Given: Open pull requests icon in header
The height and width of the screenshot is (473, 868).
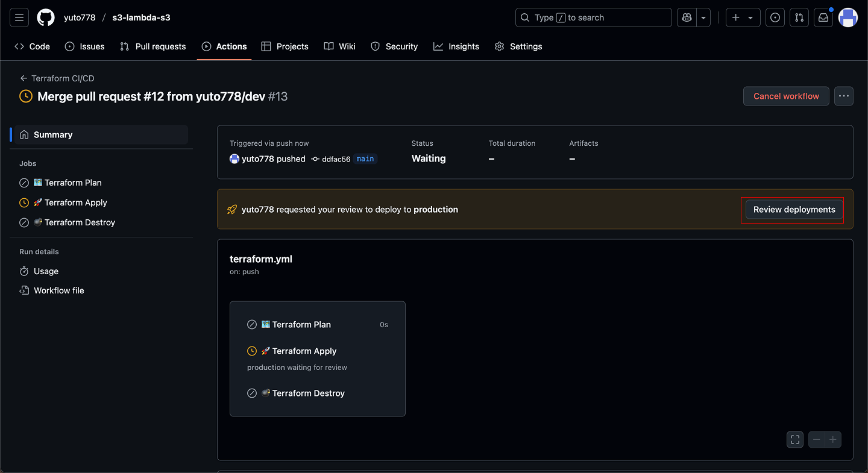Looking at the screenshot, I should tap(799, 17).
